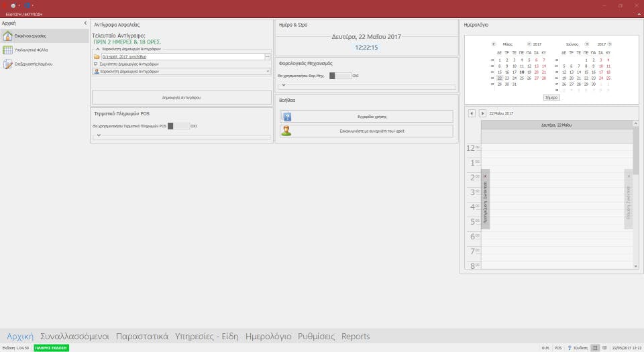Click the Φ.Μ. indicator in status bar
This screenshot has width=644, height=352.
point(545,348)
